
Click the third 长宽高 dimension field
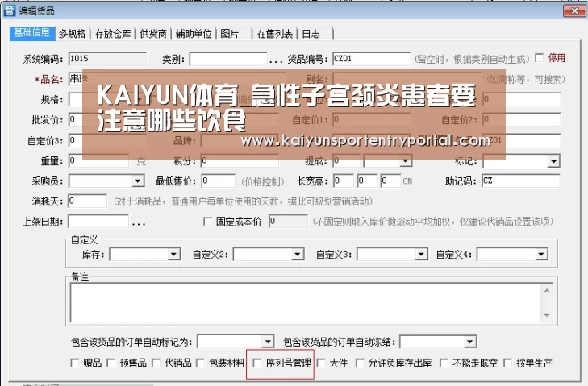click(x=390, y=181)
